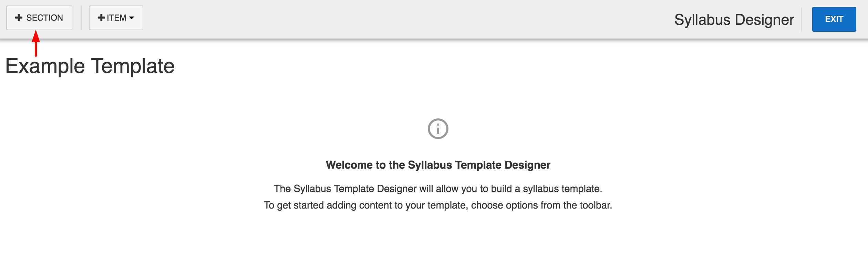Click the caret arrow beside ITEM
Screen dimensions: 868x254
coord(132,18)
